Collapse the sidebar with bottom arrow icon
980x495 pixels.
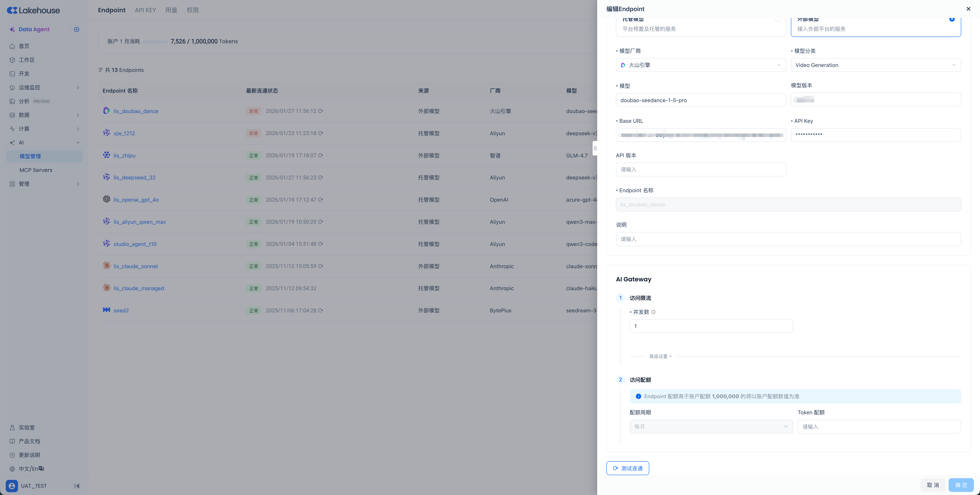coord(77,485)
